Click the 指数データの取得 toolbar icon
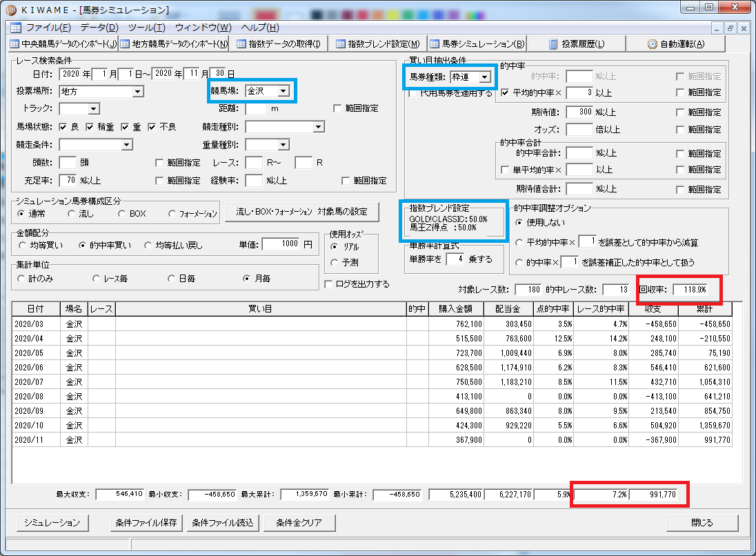756x556 pixels. [x=241, y=44]
